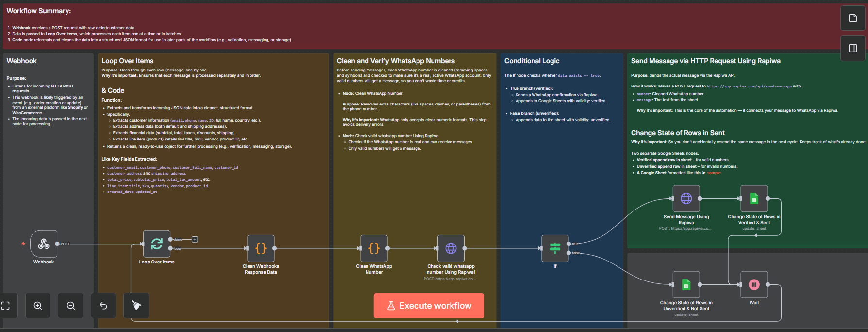
Task: Open Check valid whatsapp number HTTP node
Action: click(x=451, y=248)
